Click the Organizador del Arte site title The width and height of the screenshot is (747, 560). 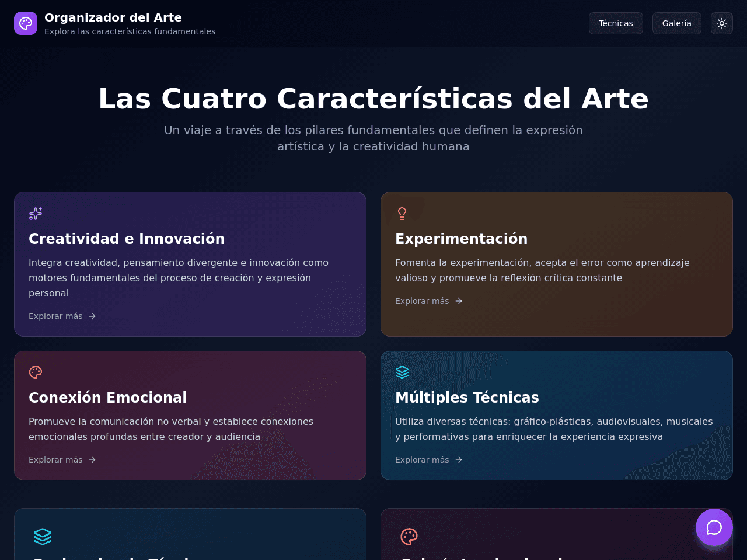point(113,17)
